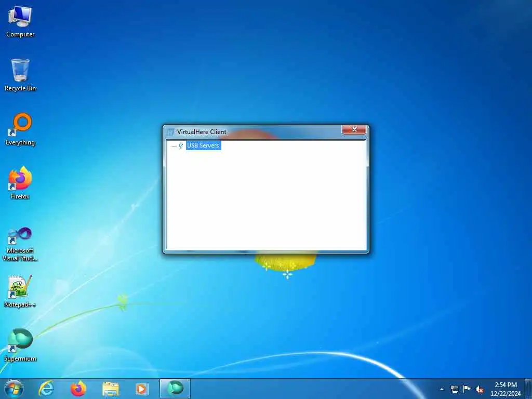Select the Supermium desktop shortcut
This screenshot has width=532, height=399.
click(20, 345)
